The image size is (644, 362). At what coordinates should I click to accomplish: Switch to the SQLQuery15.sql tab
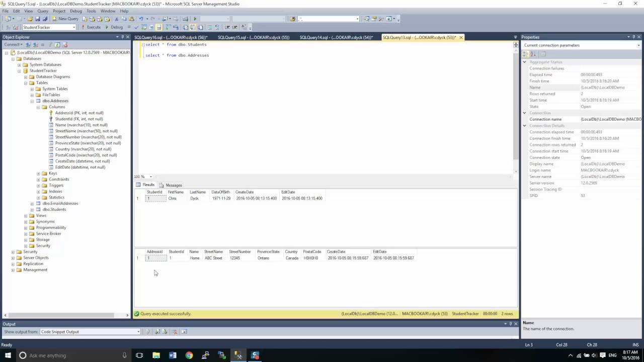[254, 37]
